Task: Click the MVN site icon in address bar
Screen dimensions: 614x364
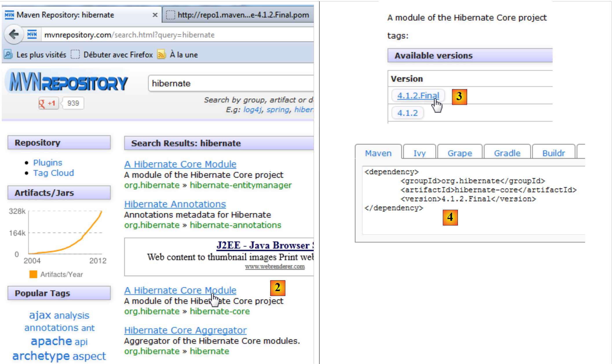Action: [32, 35]
